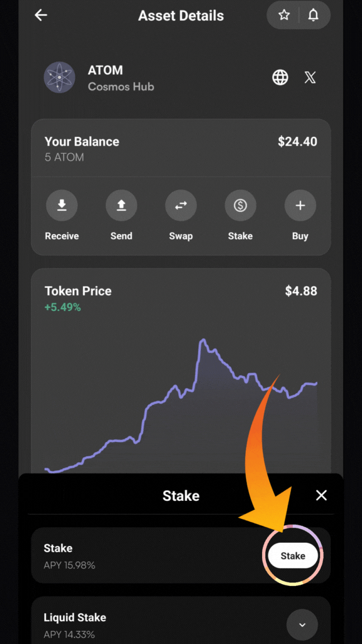Tap the Receive download icon
Image resolution: width=362 pixels, height=644 pixels.
61,206
